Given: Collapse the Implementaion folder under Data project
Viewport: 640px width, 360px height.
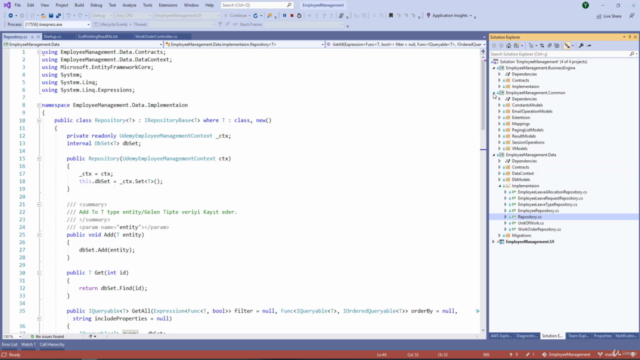Looking at the screenshot, I should tap(500, 186).
